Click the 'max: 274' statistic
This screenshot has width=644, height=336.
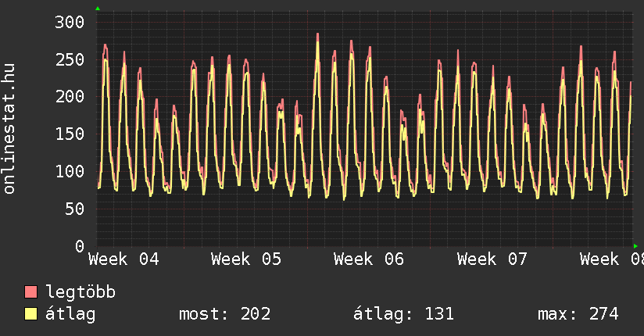(578, 314)
